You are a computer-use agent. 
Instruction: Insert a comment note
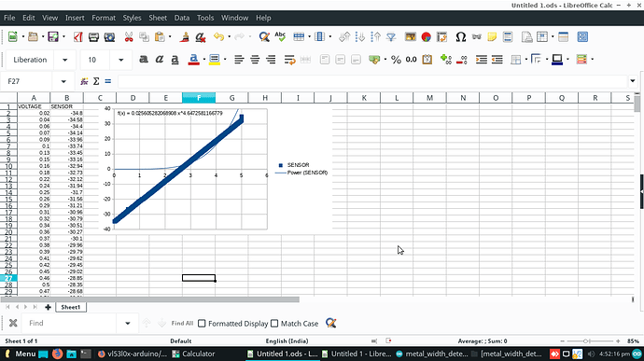pos(492,37)
